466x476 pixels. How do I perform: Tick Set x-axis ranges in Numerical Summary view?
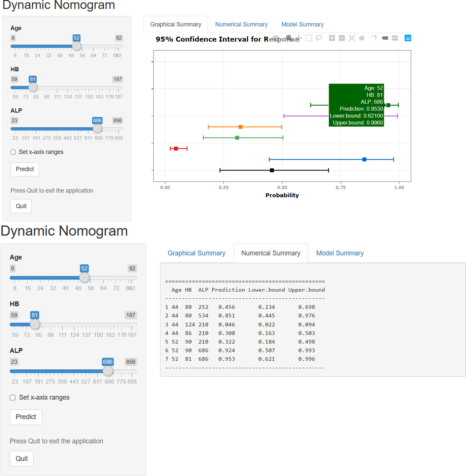[13, 397]
